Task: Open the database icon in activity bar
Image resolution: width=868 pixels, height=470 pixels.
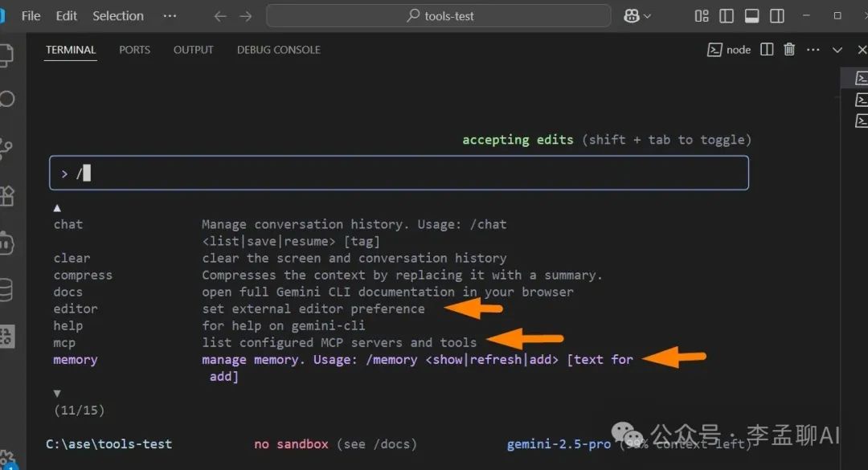Action: [6, 290]
